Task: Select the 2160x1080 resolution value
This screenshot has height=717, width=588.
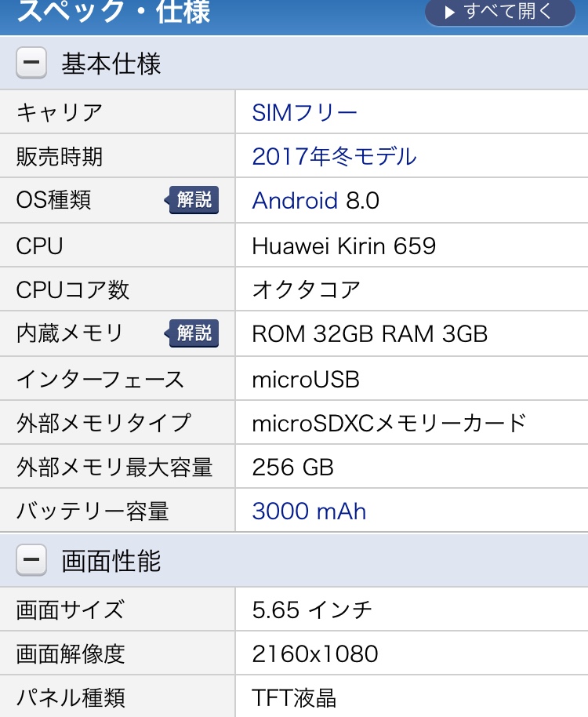Action: point(315,653)
